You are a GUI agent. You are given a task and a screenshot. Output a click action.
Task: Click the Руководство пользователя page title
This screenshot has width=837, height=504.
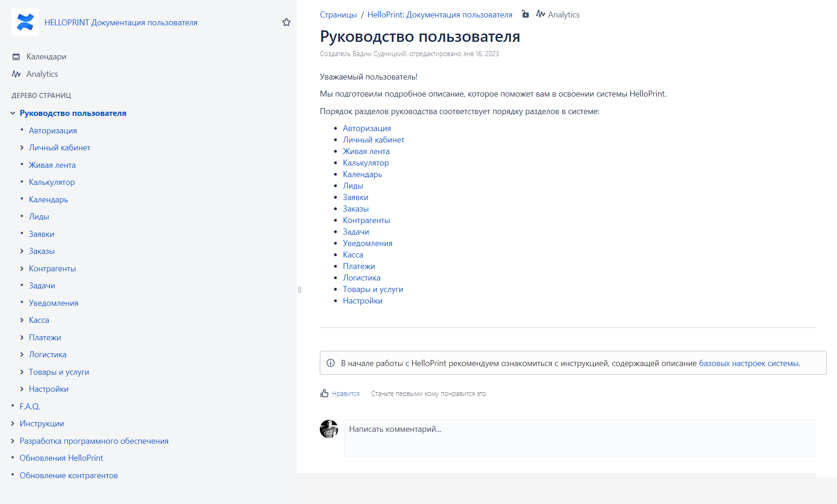pos(420,36)
